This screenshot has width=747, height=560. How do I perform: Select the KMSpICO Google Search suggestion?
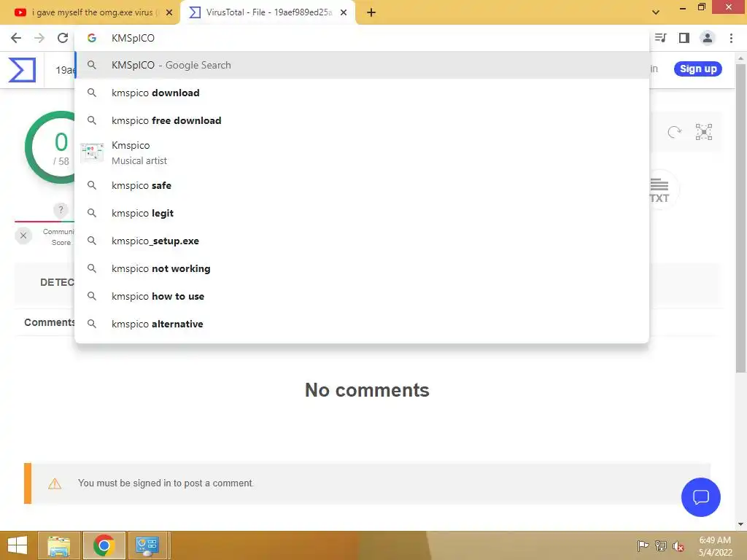[x=362, y=65]
